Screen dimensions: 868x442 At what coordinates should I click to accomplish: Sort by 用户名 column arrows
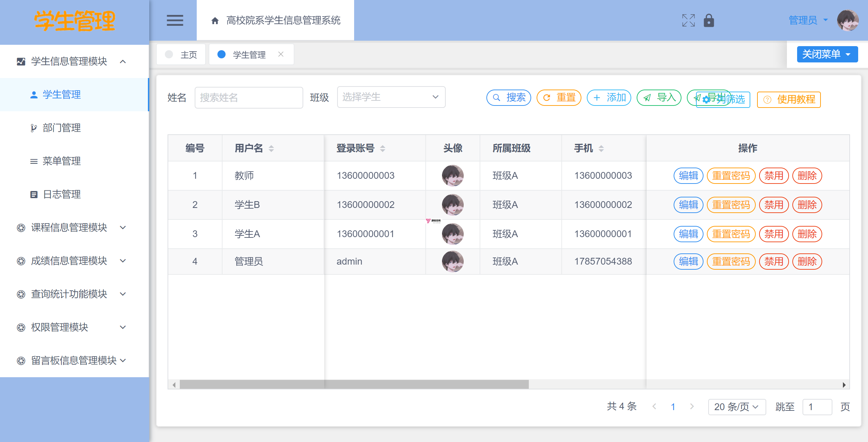(x=271, y=148)
